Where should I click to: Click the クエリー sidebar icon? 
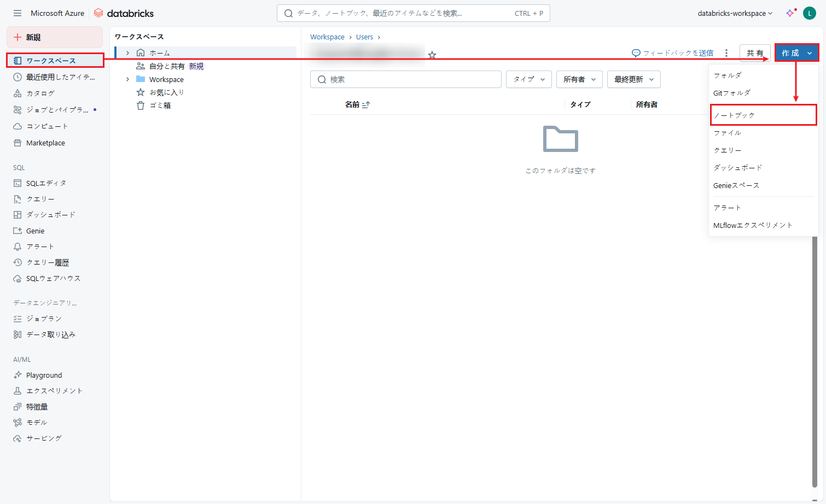[18, 199]
